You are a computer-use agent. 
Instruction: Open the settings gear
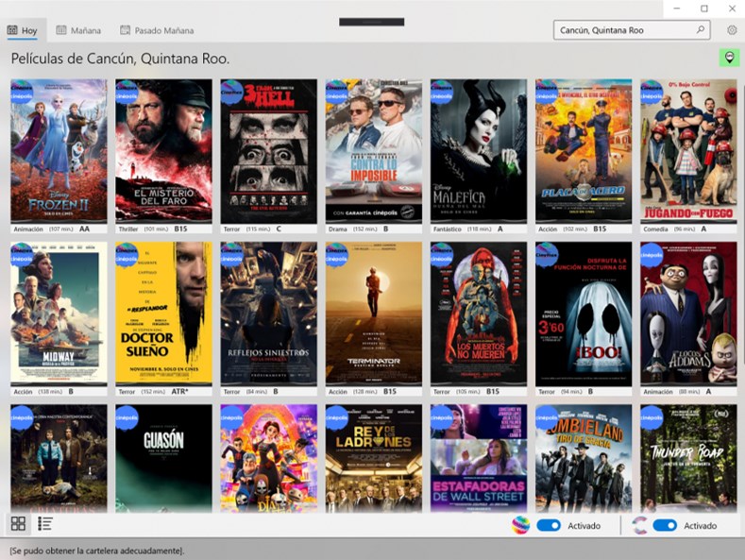click(x=732, y=30)
